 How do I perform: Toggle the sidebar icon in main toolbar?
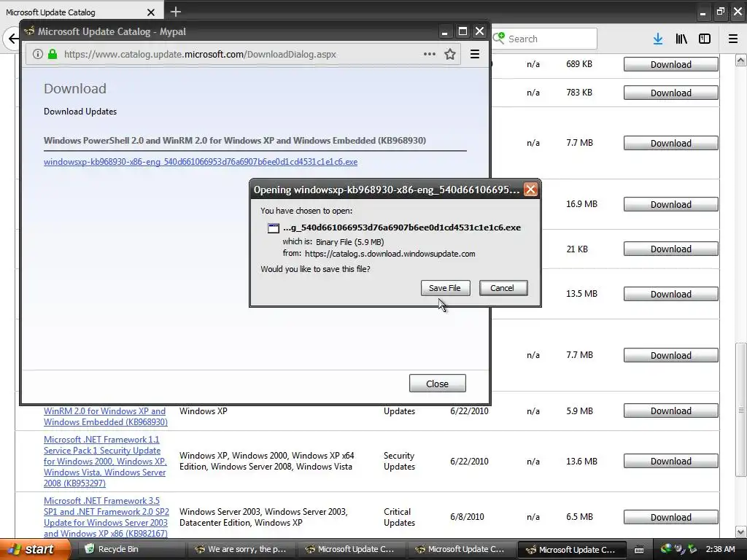coord(705,39)
